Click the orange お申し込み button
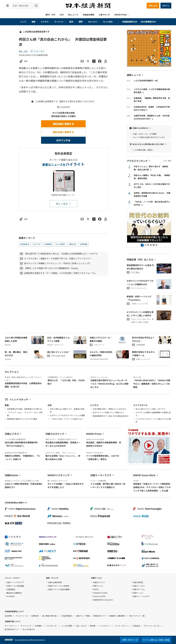Screen dimensions: 176x644 153,5
